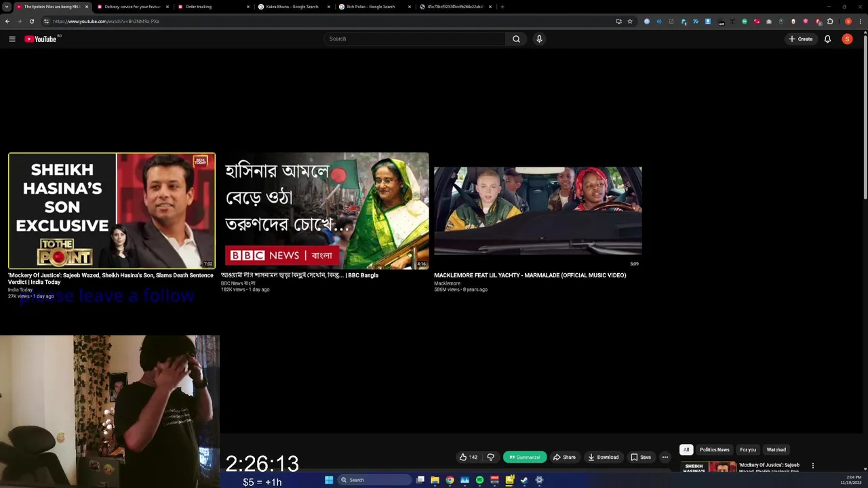Image resolution: width=868 pixels, height=488 pixels.
Task: Select the For you filter chip
Action: click(748, 450)
